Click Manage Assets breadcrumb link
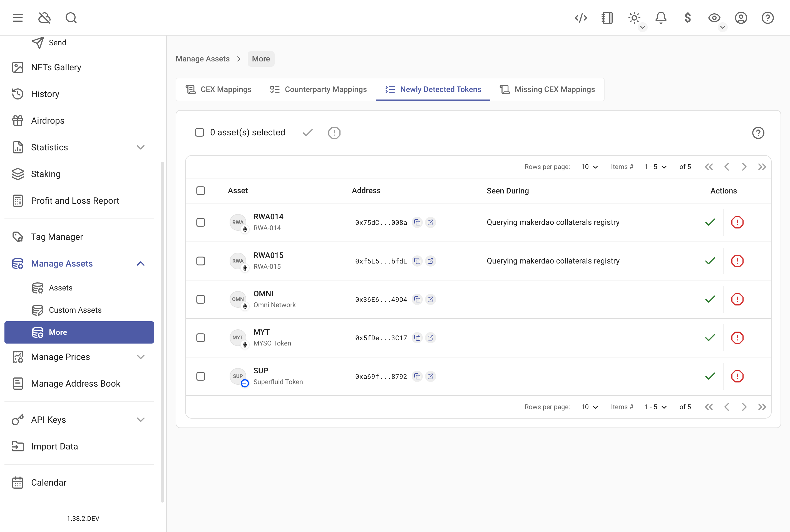 pyautogui.click(x=203, y=59)
